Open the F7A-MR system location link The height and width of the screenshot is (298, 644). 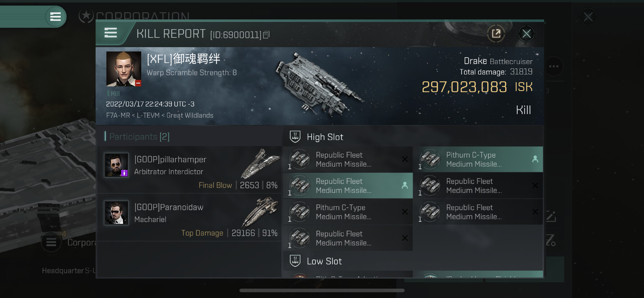point(118,116)
